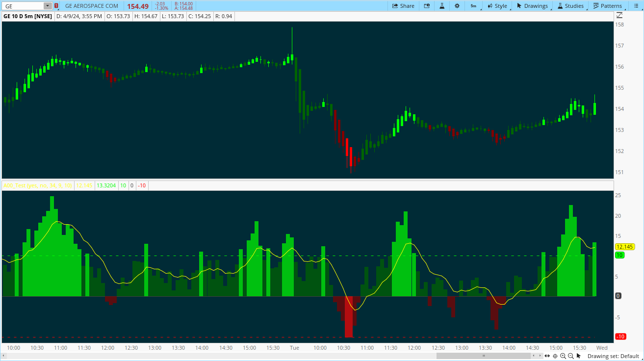Click the yellow 12.145 study value in header

pos(84,185)
